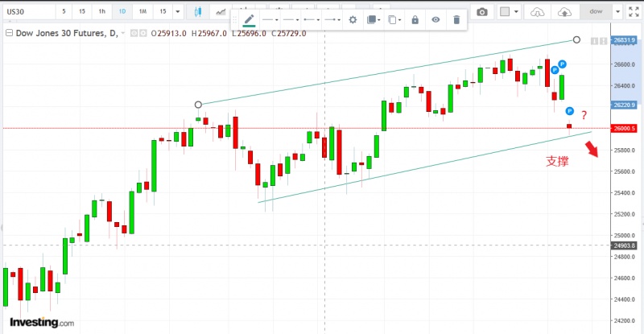
Task: Click the pencil line color tool
Action: [249, 19]
